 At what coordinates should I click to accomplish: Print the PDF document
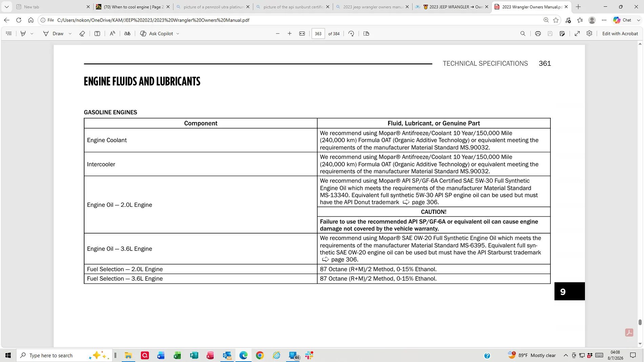pos(538,34)
